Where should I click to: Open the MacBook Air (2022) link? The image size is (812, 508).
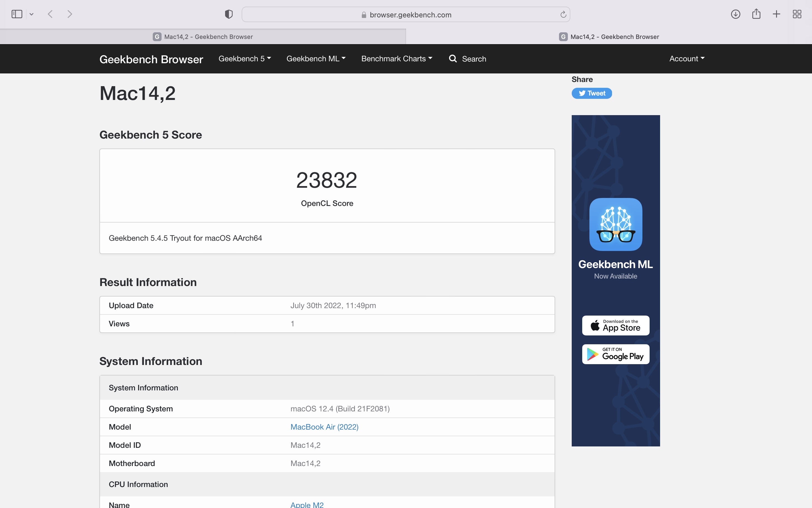[x=324, y=427]
